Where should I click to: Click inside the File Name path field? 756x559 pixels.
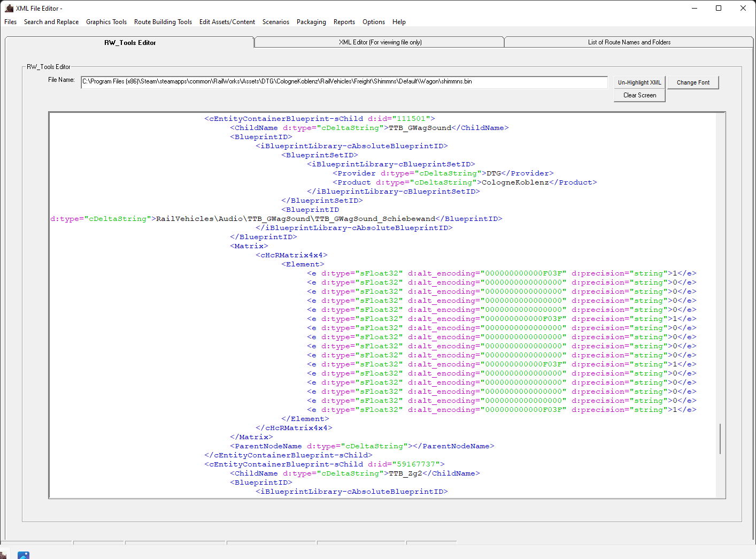(344, 82)
